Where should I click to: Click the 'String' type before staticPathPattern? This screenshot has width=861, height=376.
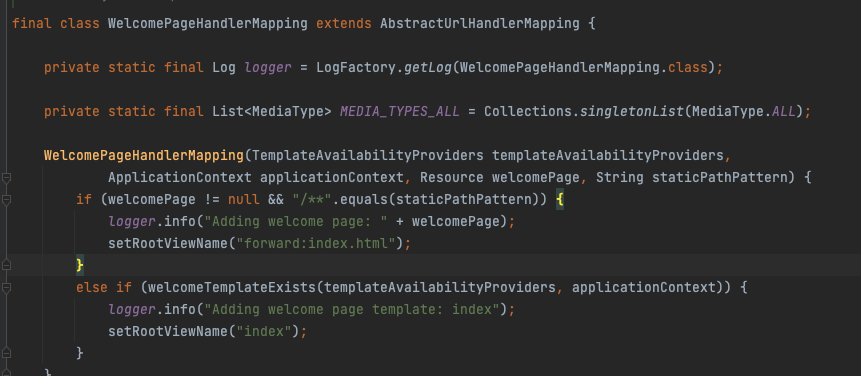click(x=620, y=177)
